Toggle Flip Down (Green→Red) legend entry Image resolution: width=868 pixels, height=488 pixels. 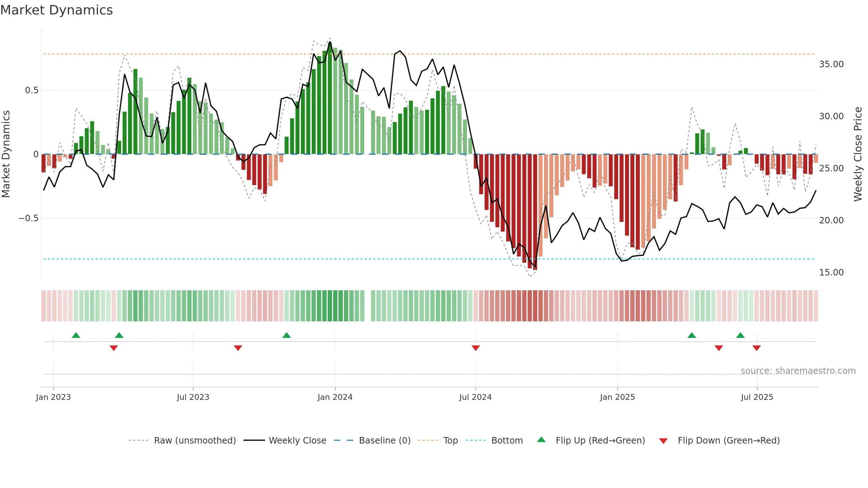click(719, 440)
